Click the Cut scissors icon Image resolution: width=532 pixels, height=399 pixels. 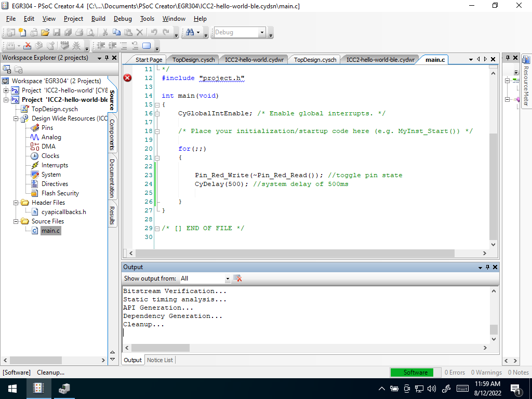(x=105, y=32)
